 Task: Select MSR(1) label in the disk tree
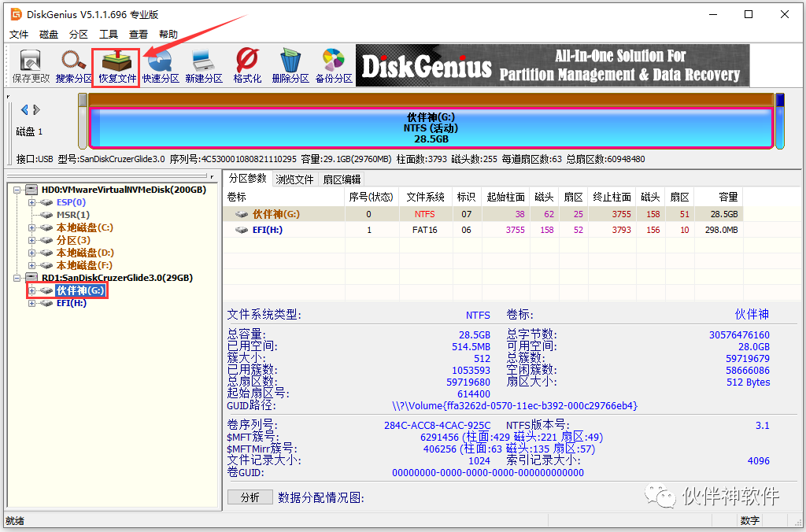[73, 215]
